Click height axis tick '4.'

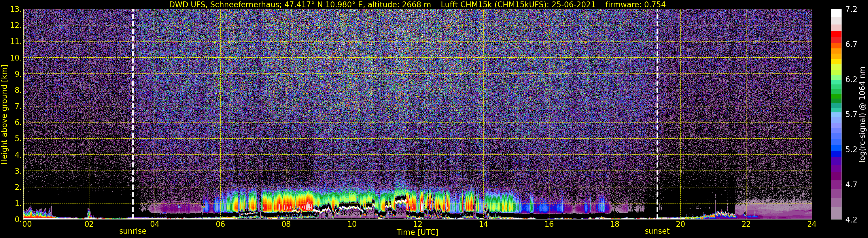coord(18,155)
